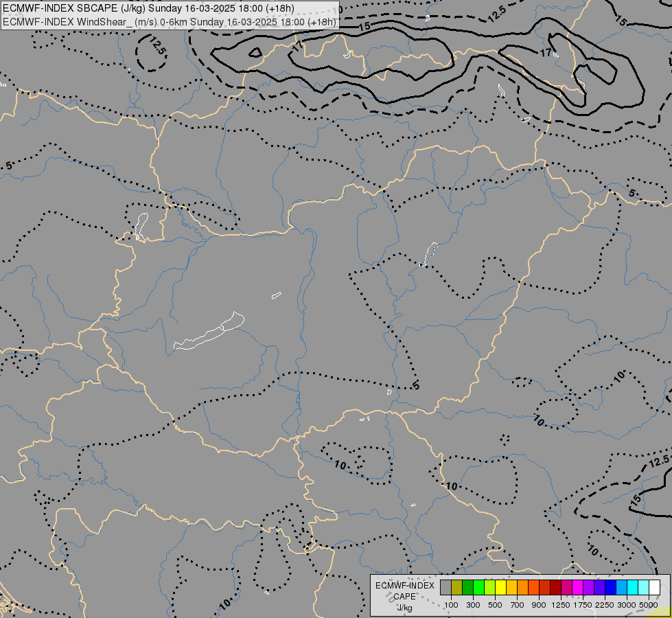Click the pure blue legend swatch

pos(611,588)
